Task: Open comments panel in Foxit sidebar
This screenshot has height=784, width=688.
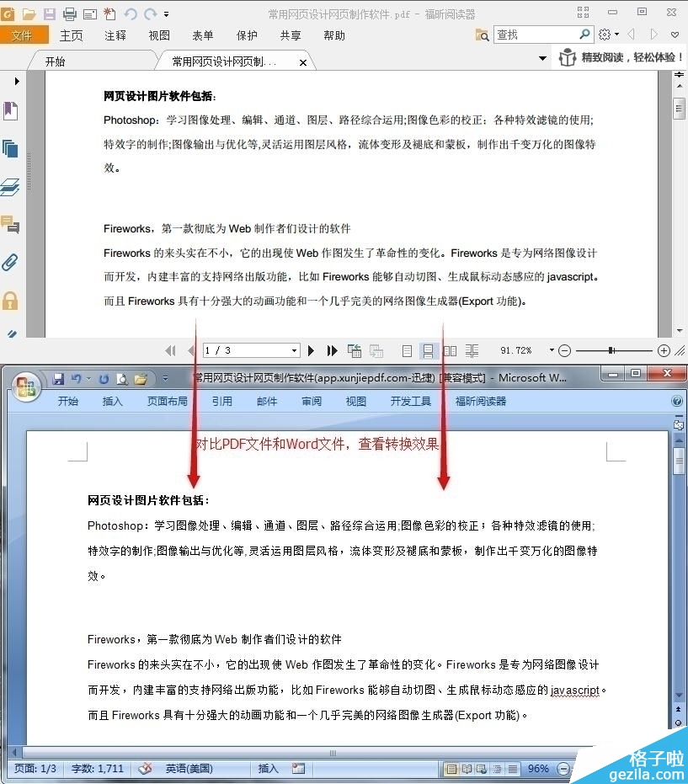Action: [10, 225]
